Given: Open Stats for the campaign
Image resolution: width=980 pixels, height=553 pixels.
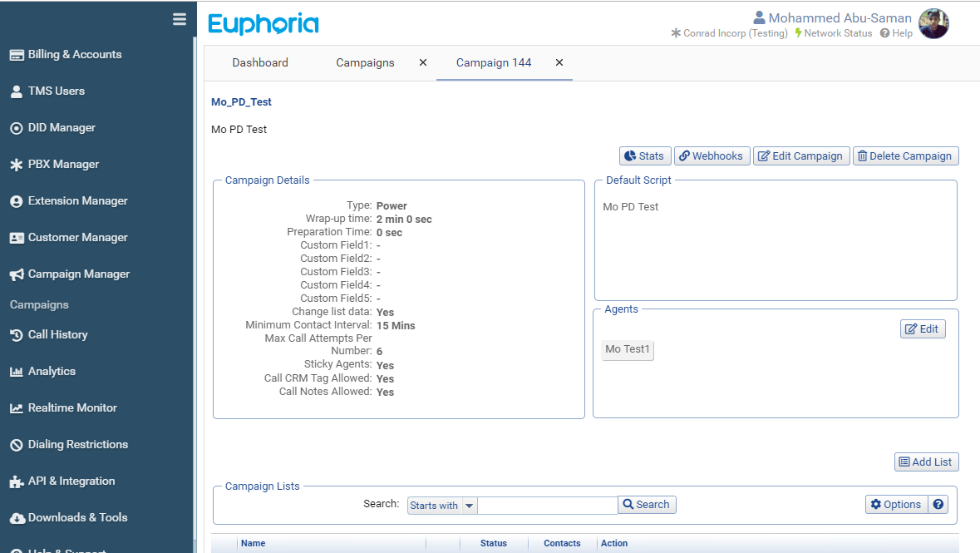Looking at the screenshot, I should 645,156.
